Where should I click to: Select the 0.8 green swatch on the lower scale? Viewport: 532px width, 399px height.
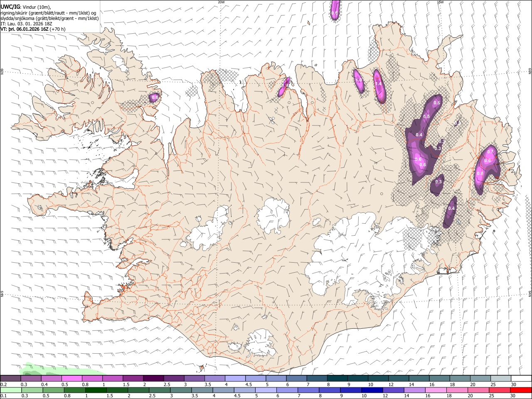pyautogui.click(x=75, y=390)
